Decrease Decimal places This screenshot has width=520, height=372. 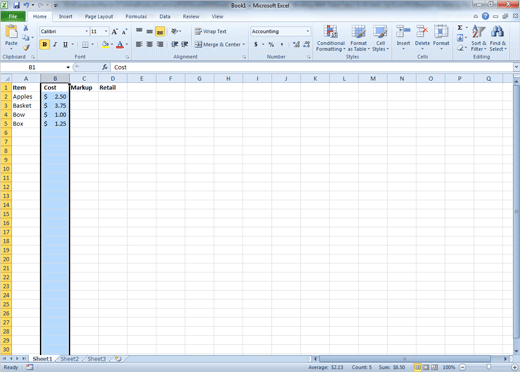[307, 44]
